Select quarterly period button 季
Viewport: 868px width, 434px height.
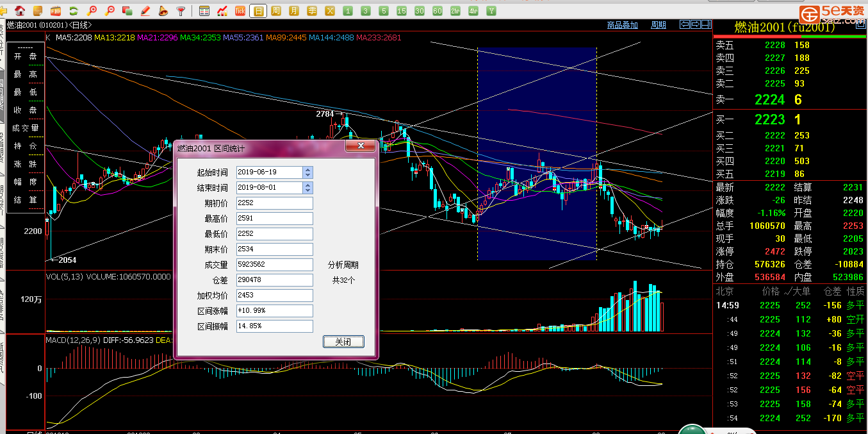[312, 11]
